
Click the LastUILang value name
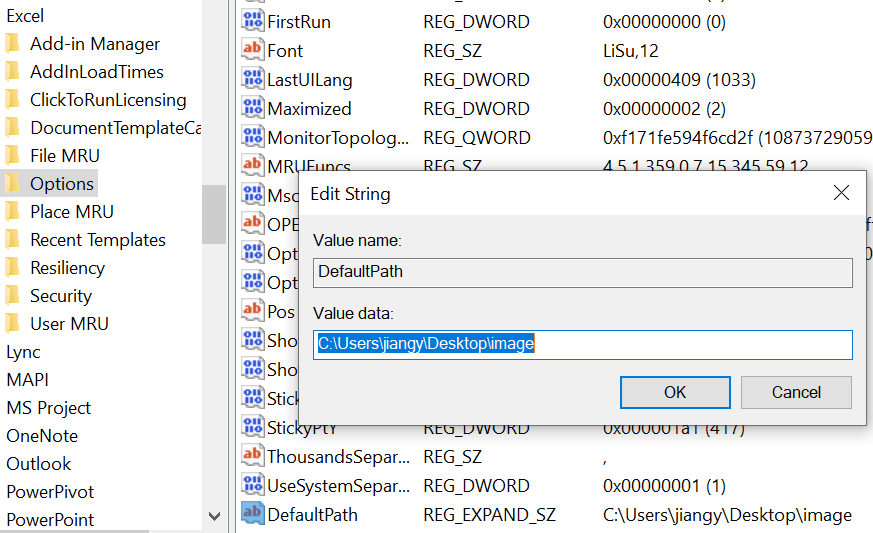click(310, 80)
